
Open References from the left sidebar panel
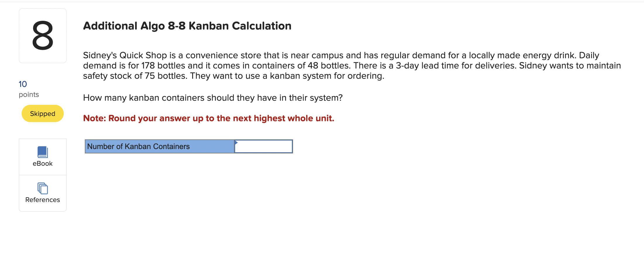42,193
